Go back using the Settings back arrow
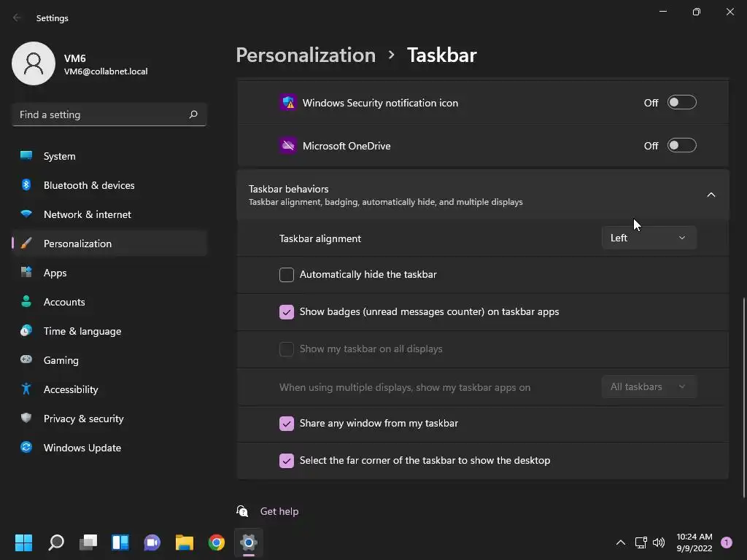The height and width of the screenshot is (560, 747). (18, 17)
